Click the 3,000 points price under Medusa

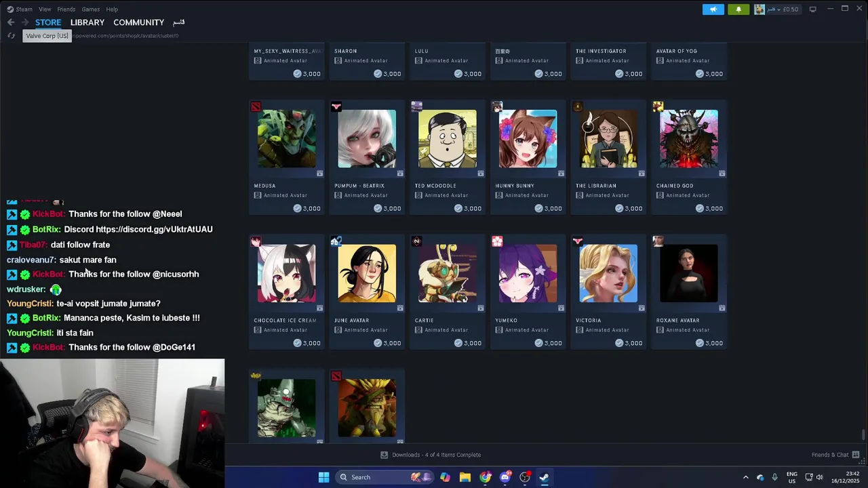(x=307, y=208)
